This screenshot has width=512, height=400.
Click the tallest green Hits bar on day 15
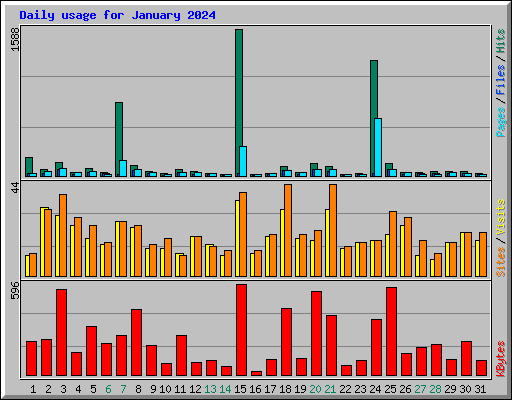point(239,103)
